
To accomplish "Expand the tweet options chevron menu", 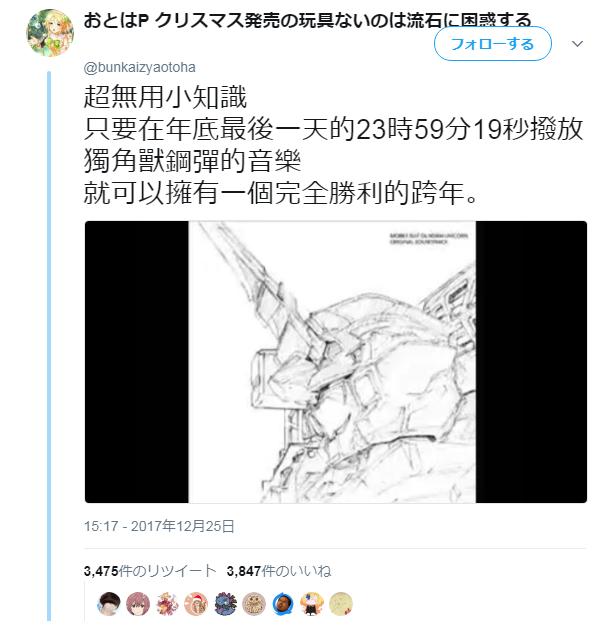I will coord(578,44).
